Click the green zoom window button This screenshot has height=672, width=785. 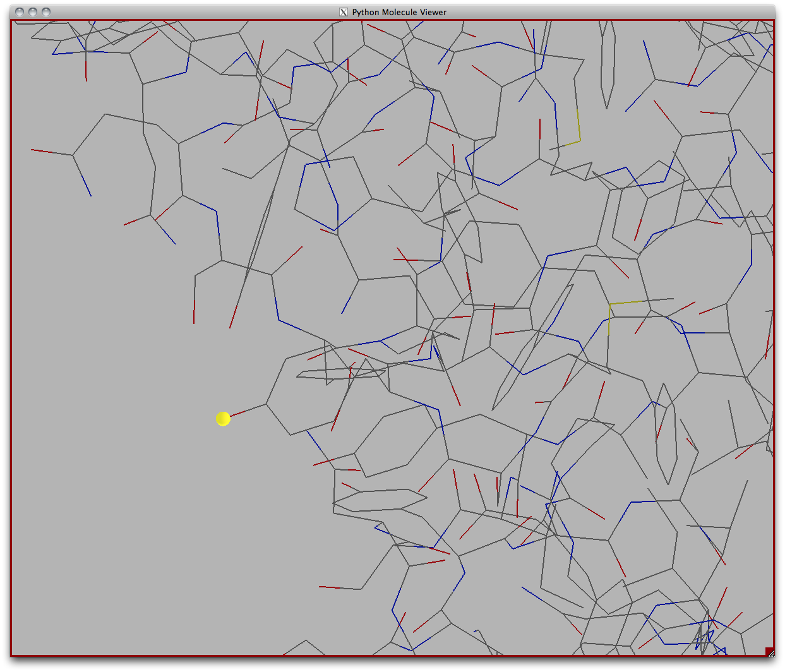click(44, 11)
